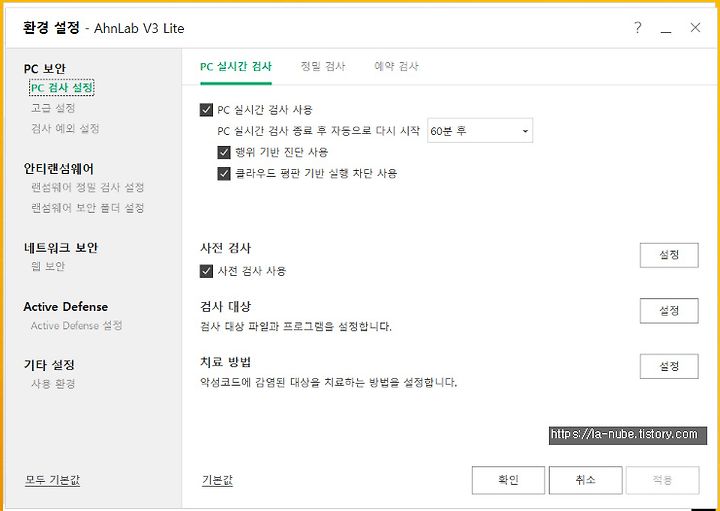Open 랜섬웨어 보안 폴더 설정
Image resolution: width=720 pixels, height=511 pixels.
[x=87, y=208]
